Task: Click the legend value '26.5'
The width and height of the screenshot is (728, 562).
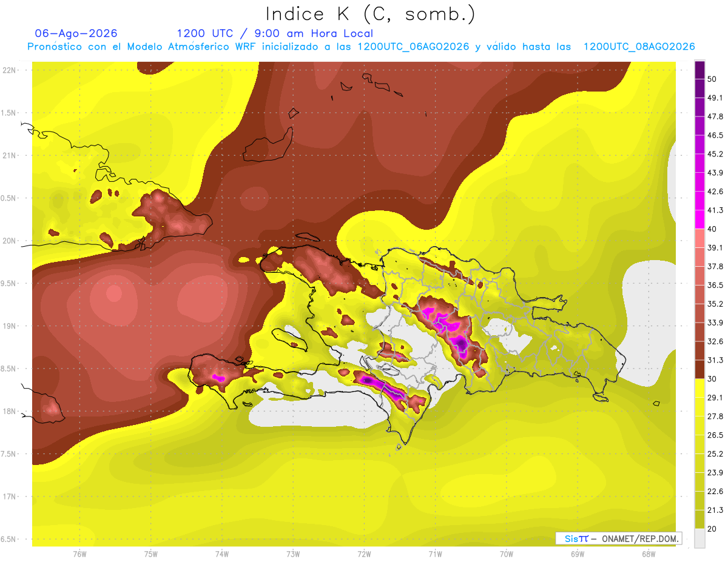Action: click(x=715, y=435)
